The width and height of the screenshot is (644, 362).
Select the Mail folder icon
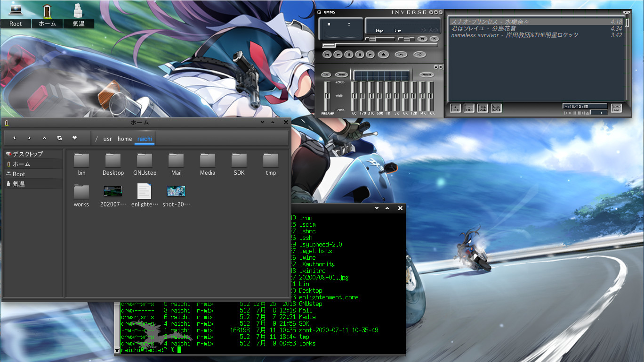coord(176,160)
